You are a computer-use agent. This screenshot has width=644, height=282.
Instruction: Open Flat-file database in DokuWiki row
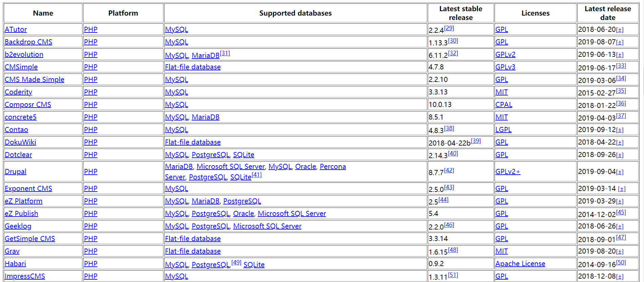(193, 142)
